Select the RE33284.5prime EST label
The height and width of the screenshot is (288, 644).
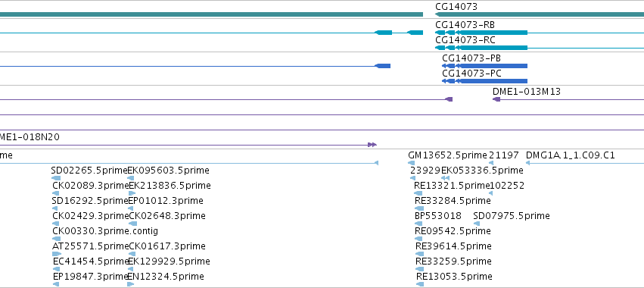(453, 201)
